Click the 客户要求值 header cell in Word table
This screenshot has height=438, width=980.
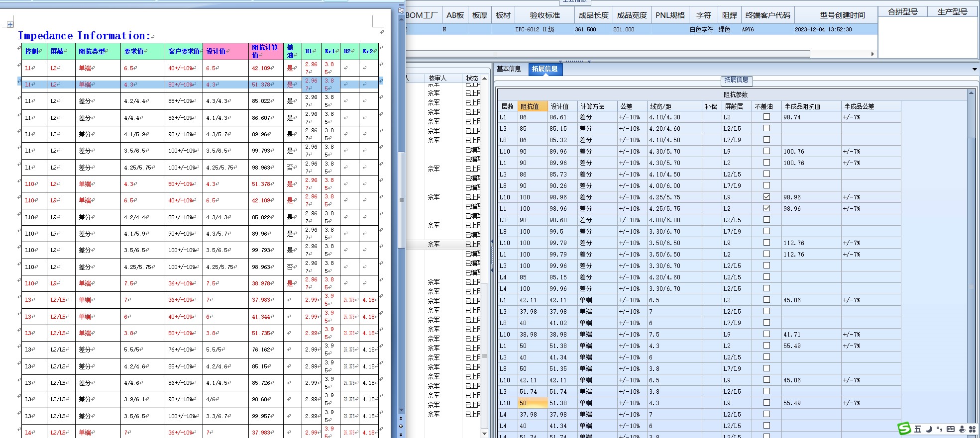point(184,51)
